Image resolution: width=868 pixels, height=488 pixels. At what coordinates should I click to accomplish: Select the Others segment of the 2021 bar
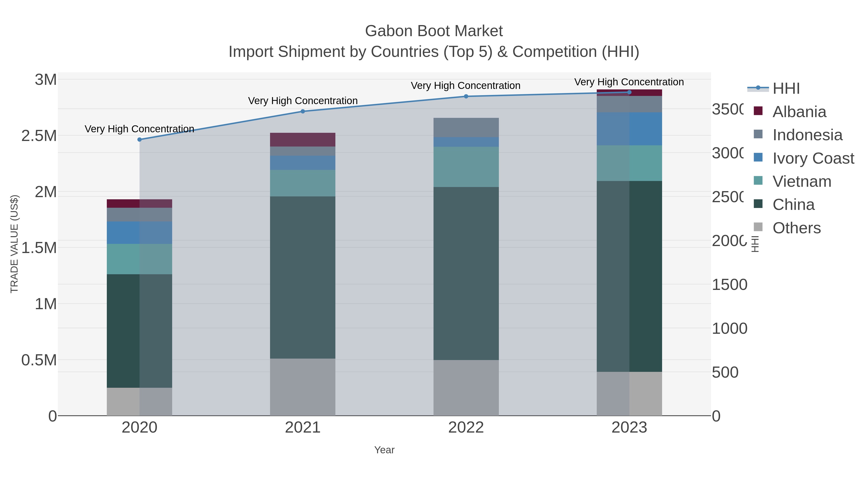303,387
